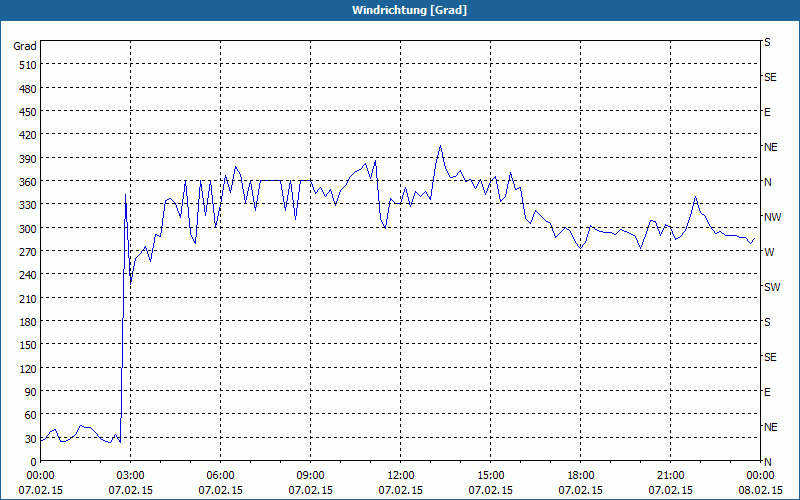Select the 30 y-axis value
This screenshot has width=800, height=500.
(x=31, y=439)
